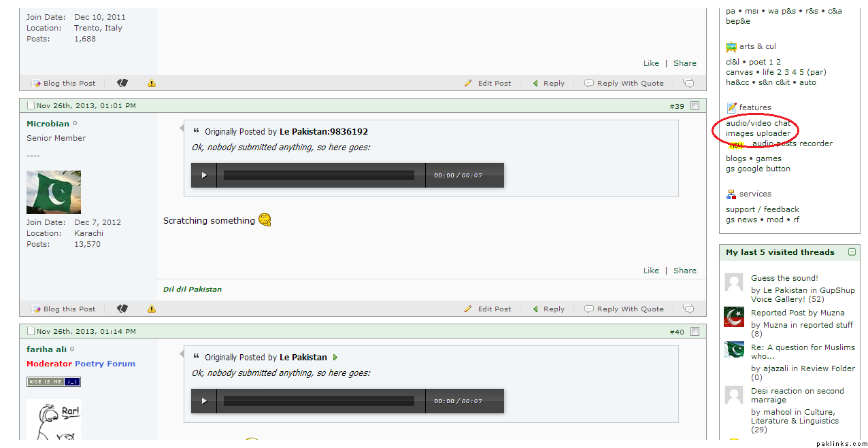Click the warning icon in the top post footer
Image resolution: width=868 pixels, height=448 pixels.
pos(152,83)
